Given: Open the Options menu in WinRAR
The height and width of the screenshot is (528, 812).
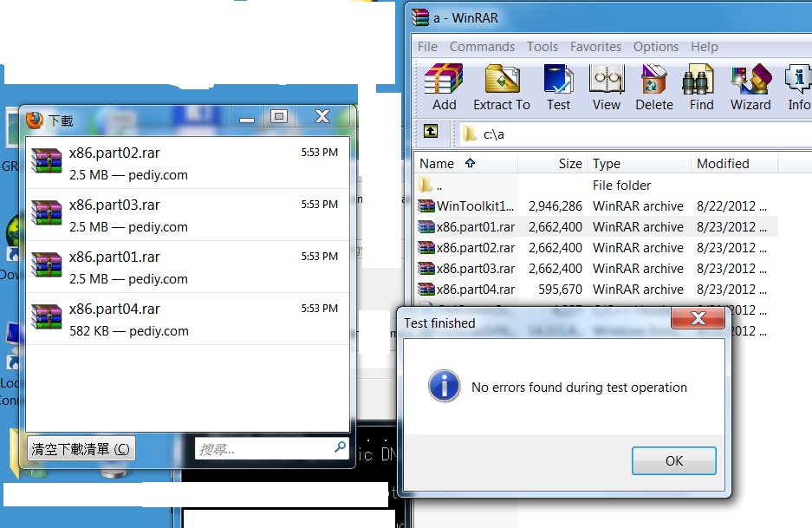Looking at the screenshot, I should pos(656,47).
